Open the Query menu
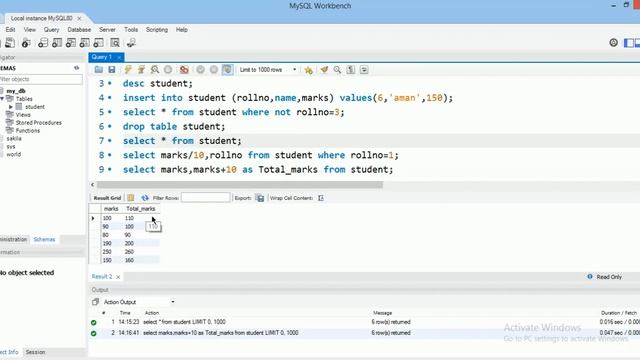 [x=51, y=30]
